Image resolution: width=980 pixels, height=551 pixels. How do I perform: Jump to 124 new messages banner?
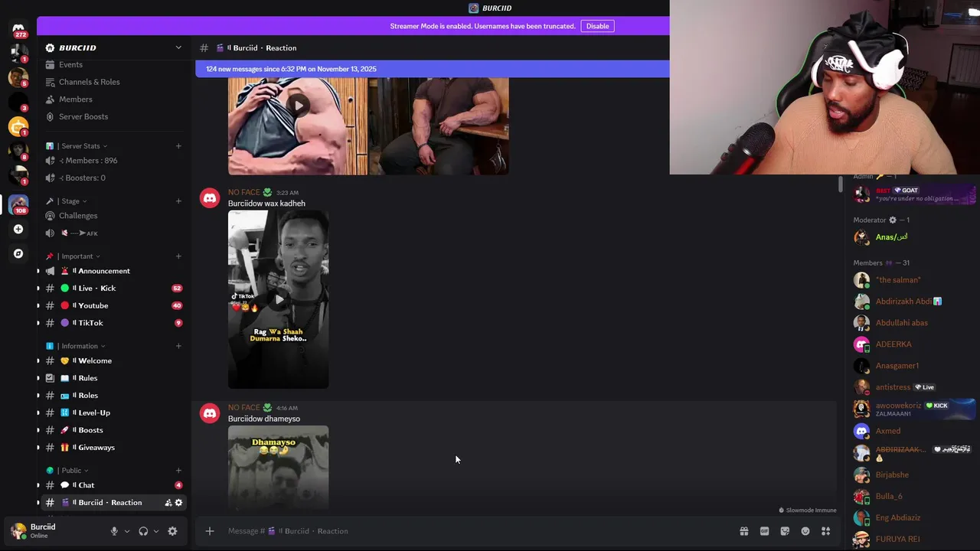(x=433, y=69)
